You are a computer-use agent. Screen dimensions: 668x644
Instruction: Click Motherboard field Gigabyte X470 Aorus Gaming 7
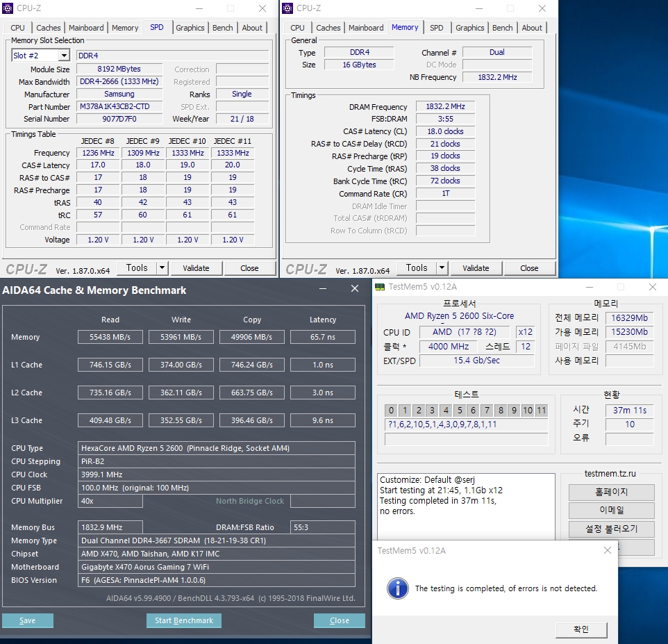pyautogui.click(x=217, y=567)
